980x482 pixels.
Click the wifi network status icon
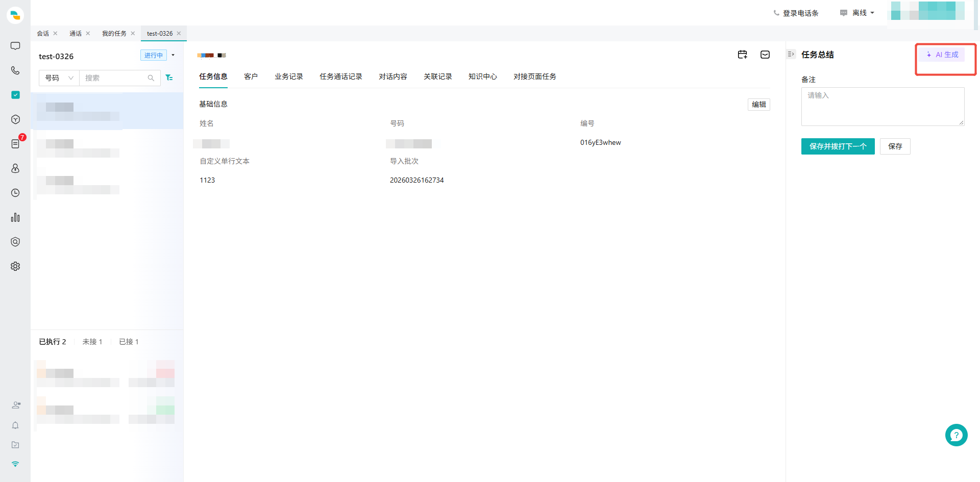[x=15, y=464]
